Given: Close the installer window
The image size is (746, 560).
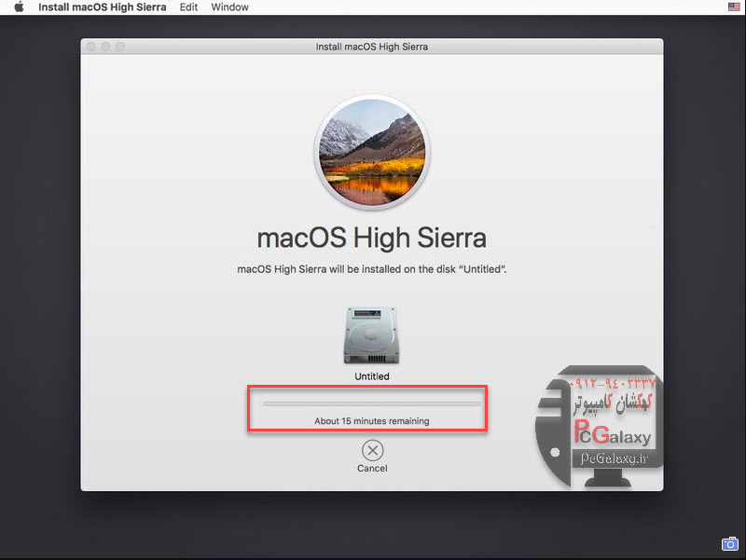Looking at the screenshot, I should click(91, 47).
